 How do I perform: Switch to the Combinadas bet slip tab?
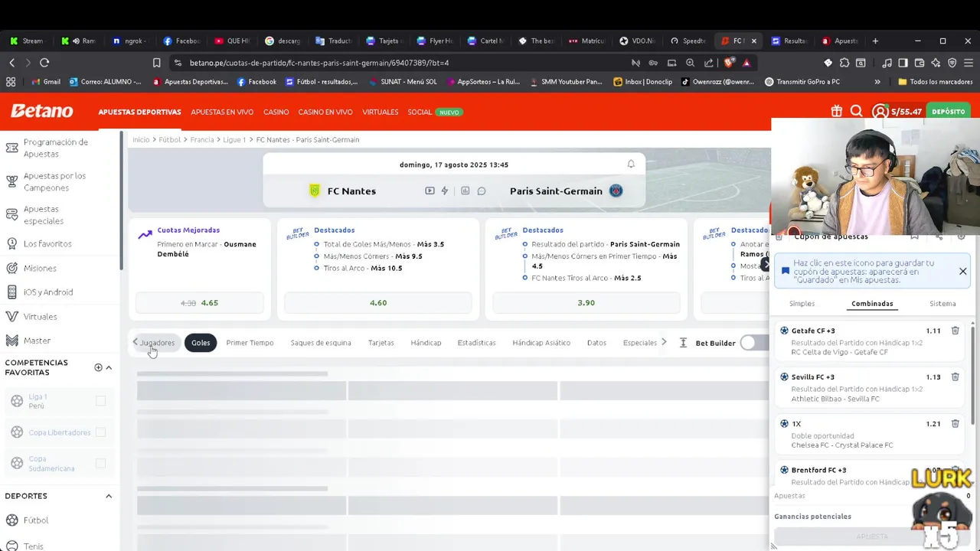tap(872, 304)
